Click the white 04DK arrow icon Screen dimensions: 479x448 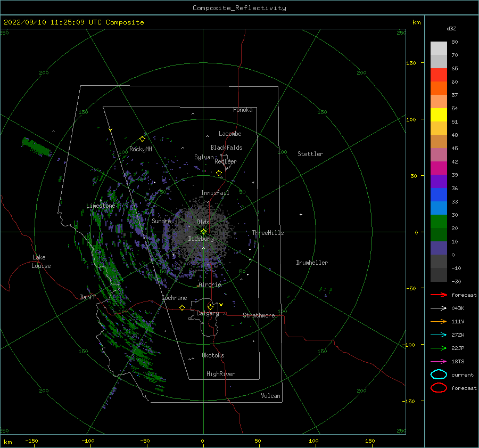click(x=439, y=308)
